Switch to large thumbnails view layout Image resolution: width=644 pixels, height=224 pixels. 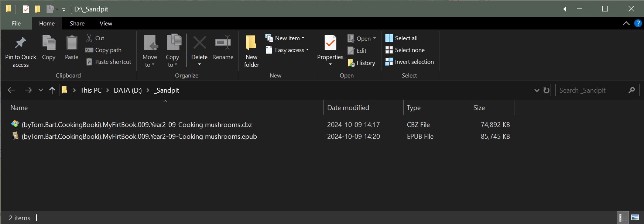(x=635, y=217)
